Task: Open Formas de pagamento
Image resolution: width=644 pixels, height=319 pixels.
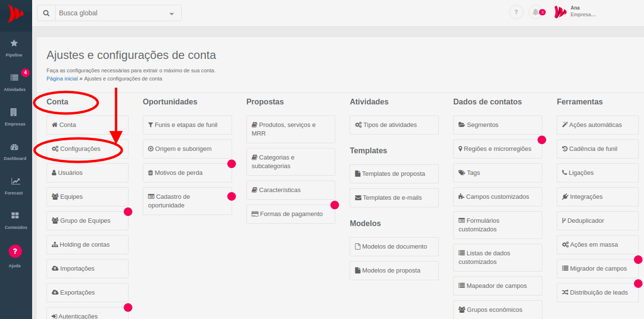Action: (291, 214)
